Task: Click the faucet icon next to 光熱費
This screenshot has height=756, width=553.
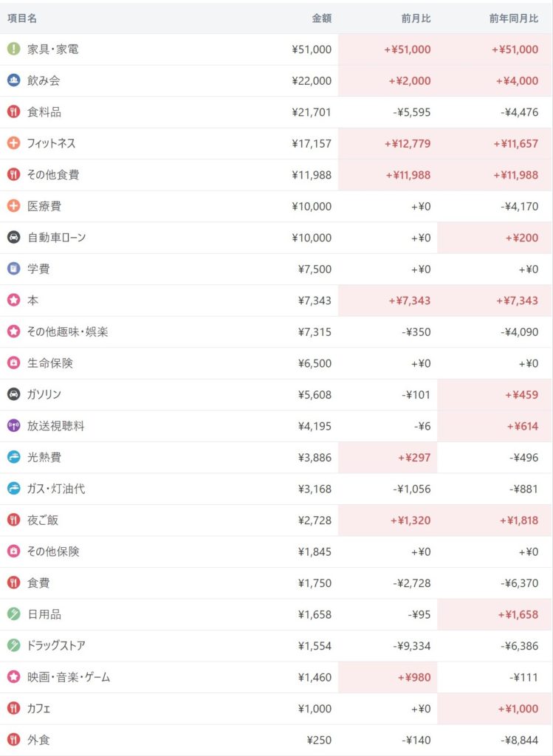Action: 13,457
